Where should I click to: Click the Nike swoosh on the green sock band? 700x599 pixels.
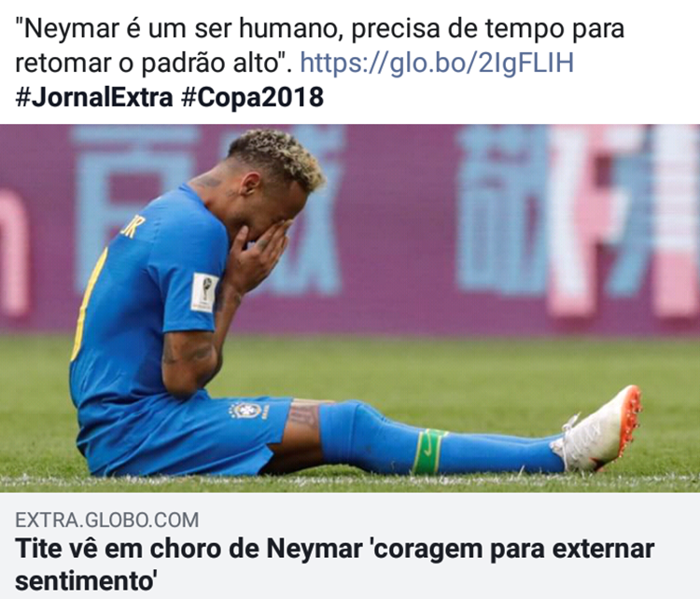click(x=427, y=451)
